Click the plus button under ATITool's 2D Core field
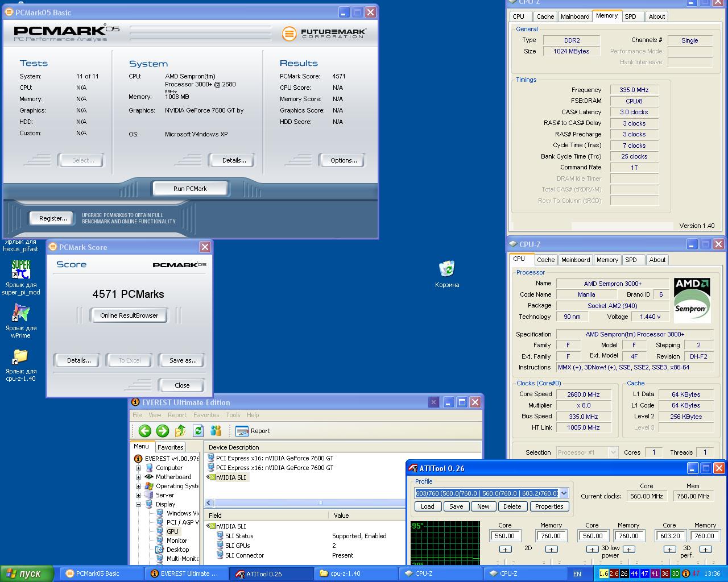The width and height of the screenshot is (728, 582). tap(505, 550)
